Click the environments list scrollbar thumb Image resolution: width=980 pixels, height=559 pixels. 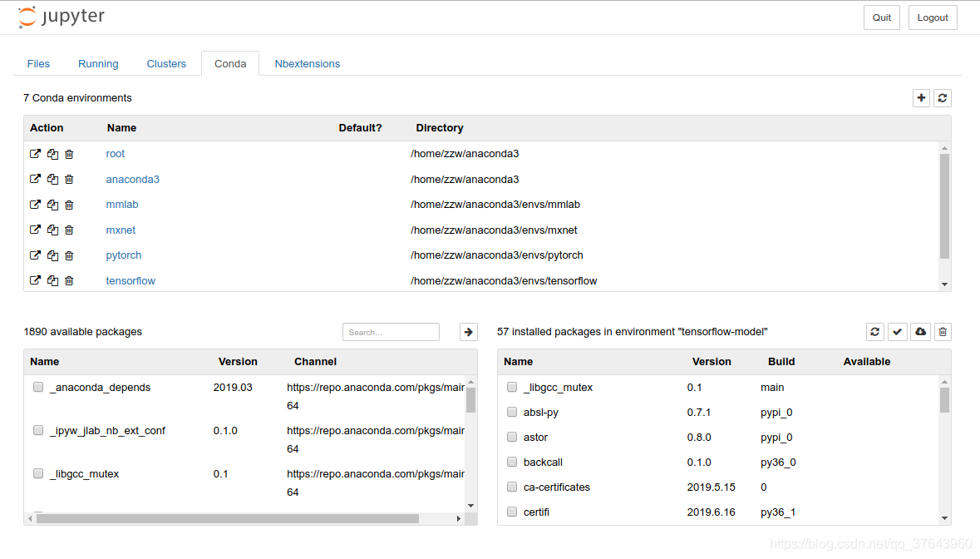[944, 205]
